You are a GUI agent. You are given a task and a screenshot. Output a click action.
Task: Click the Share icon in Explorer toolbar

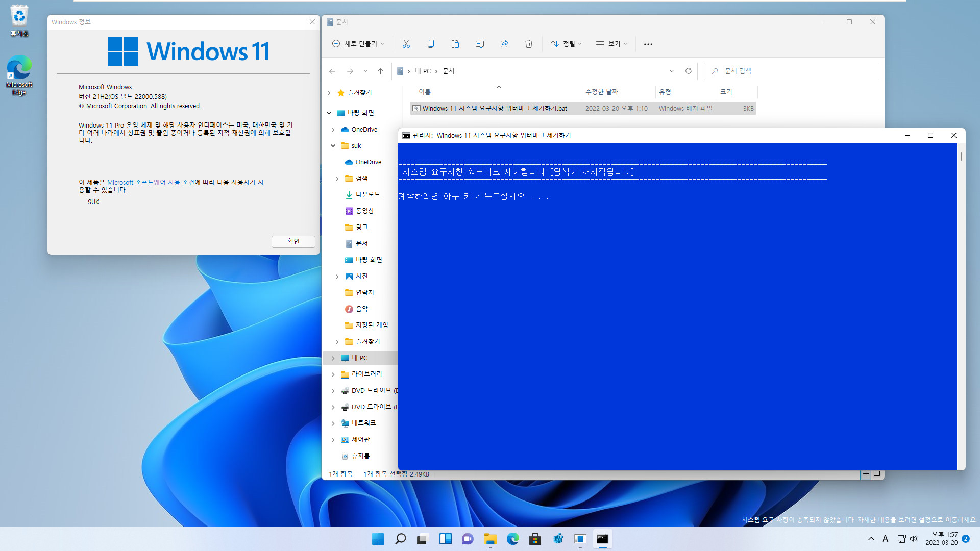click(504, 44)
